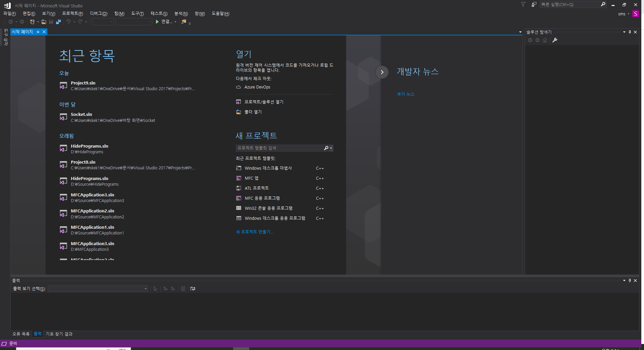Pin the Solution Explorer panel

click(x=630, y=32)
